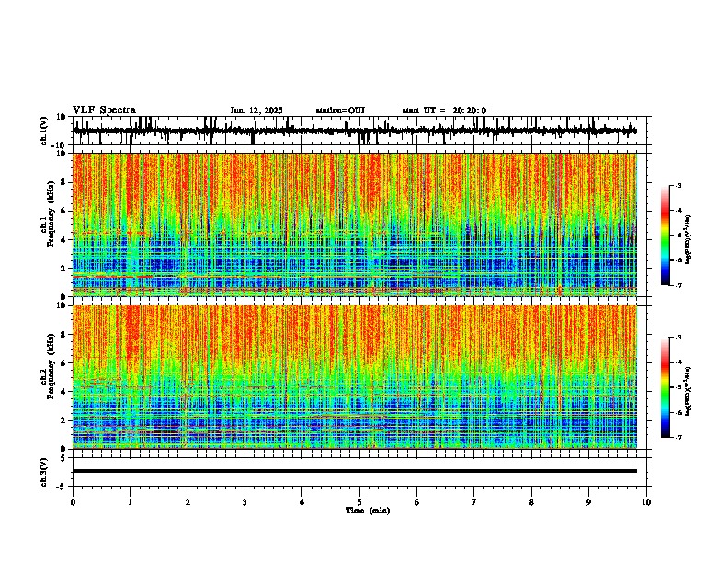This screenshot has width=728, height=563.
Task: Click the 'ch.1 Frequency (kHz)' axis label
Action: (48, 214)
